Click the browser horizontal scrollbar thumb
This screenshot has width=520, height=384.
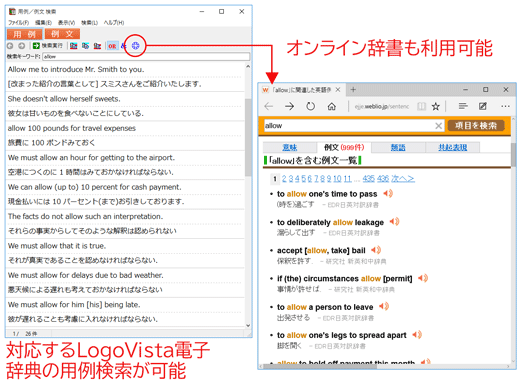point(319,366)
